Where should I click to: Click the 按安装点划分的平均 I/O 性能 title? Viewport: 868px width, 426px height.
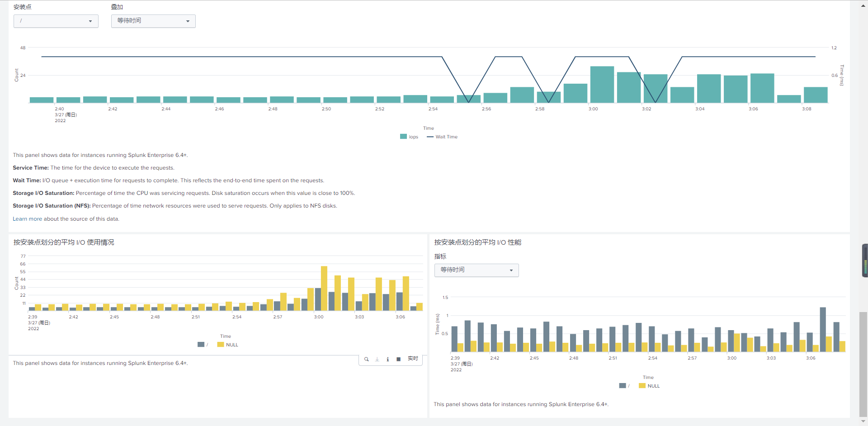[x=478, y=242]
